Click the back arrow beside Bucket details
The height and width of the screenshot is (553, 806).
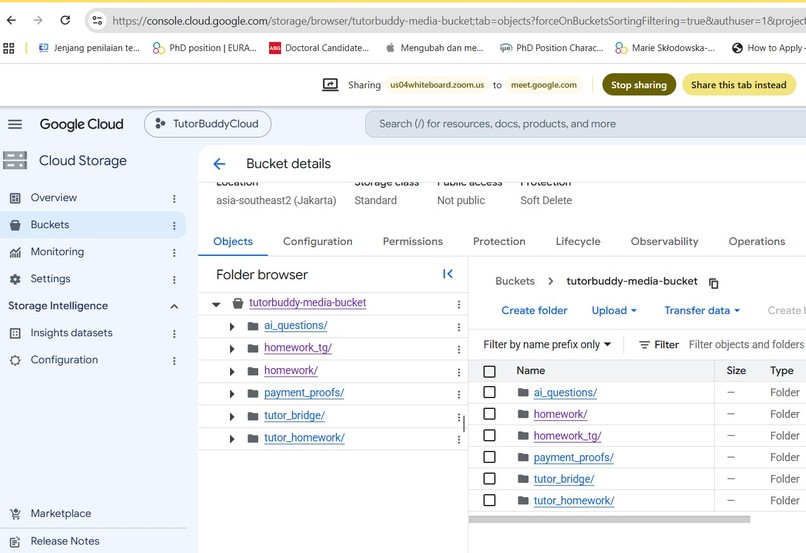coord(219,164)
